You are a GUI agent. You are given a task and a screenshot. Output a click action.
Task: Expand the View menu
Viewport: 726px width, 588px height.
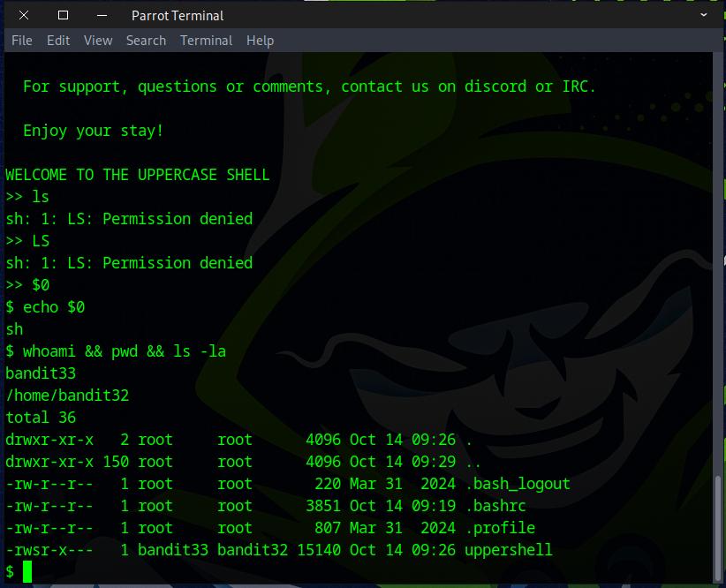(98, 41)
